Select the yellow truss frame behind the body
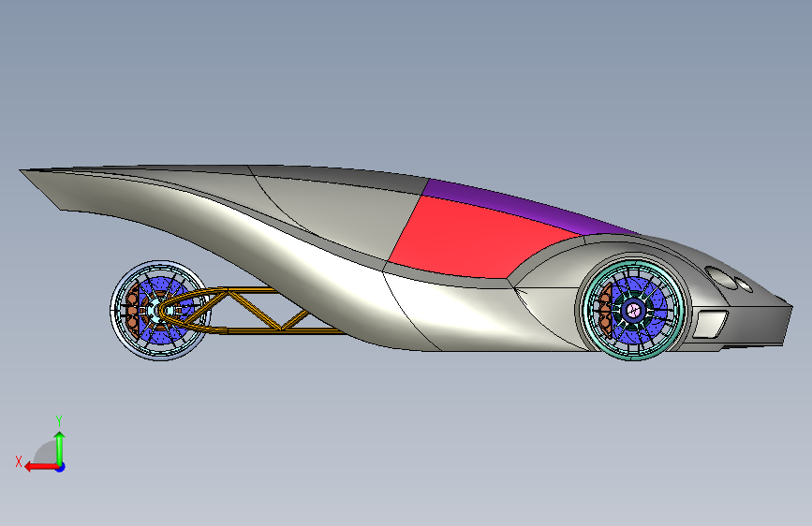Viewport: 812px width, 526px height. click(x=254, y=310)
